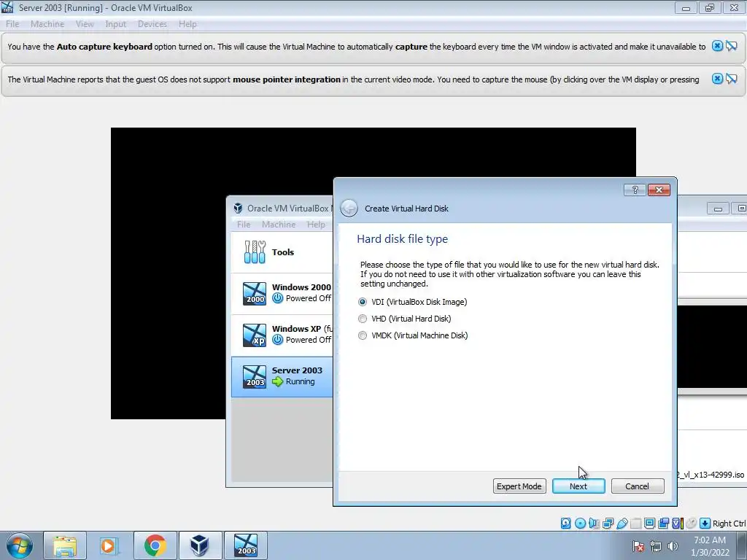
Task: Click the audio status bar icon
Action: (594, 524)
